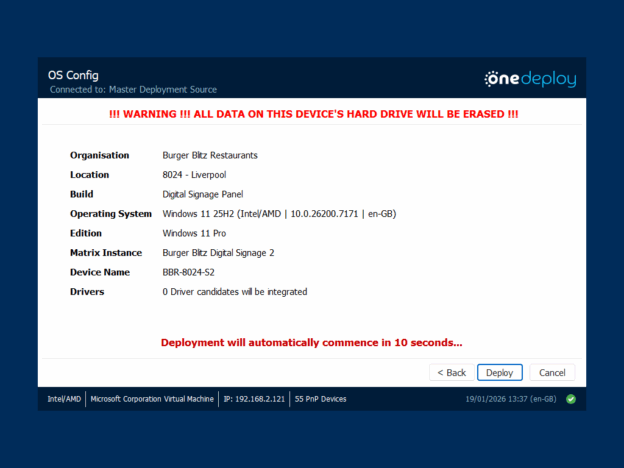Viewport: 624px width, 468px height.
Task: Click the 19/01/2026 13:37 (en-GB) timestamp
Action: coord(511,399)
